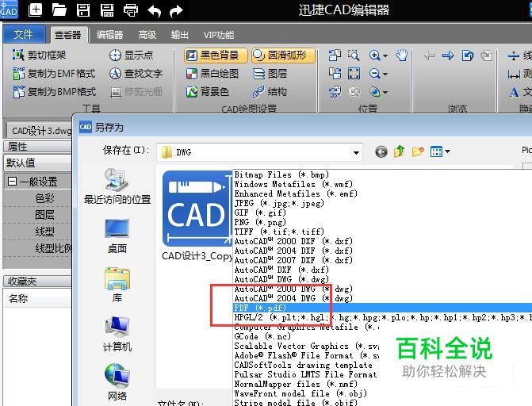Screen dimensions: 532x406
Task: Open the 图层 layers panel
Action: pyautogui.click(x=270, y=73)
